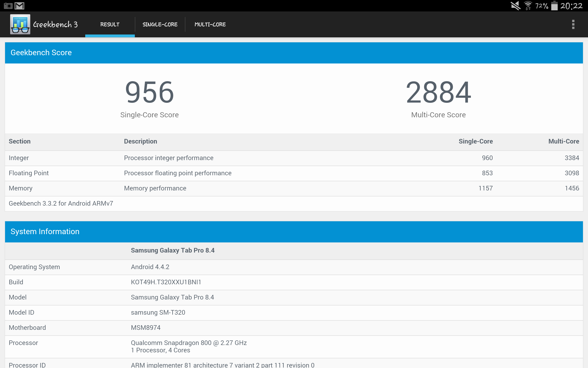Switch to the MULTI-CORE tab

(210, 24)
